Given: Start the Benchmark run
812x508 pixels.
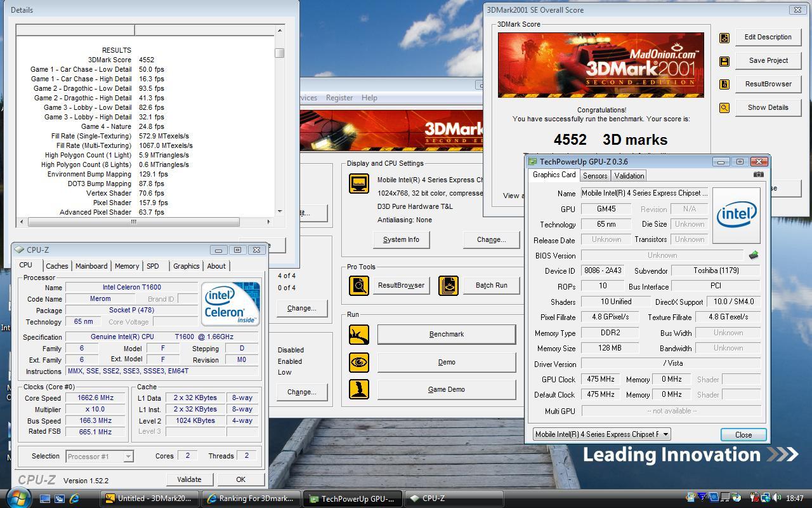Looking at the screenshot, I should (446, 334).
